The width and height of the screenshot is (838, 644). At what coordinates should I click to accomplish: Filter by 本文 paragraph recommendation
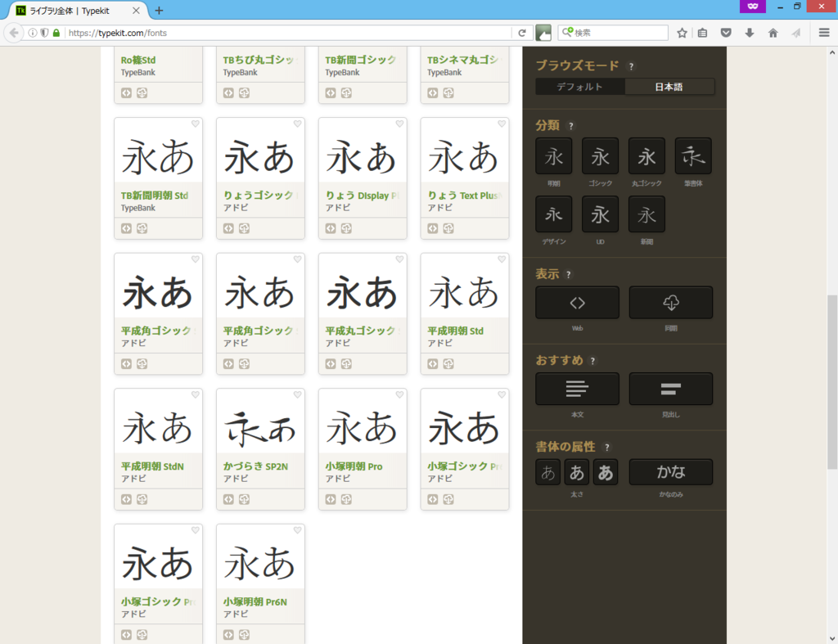577,389
